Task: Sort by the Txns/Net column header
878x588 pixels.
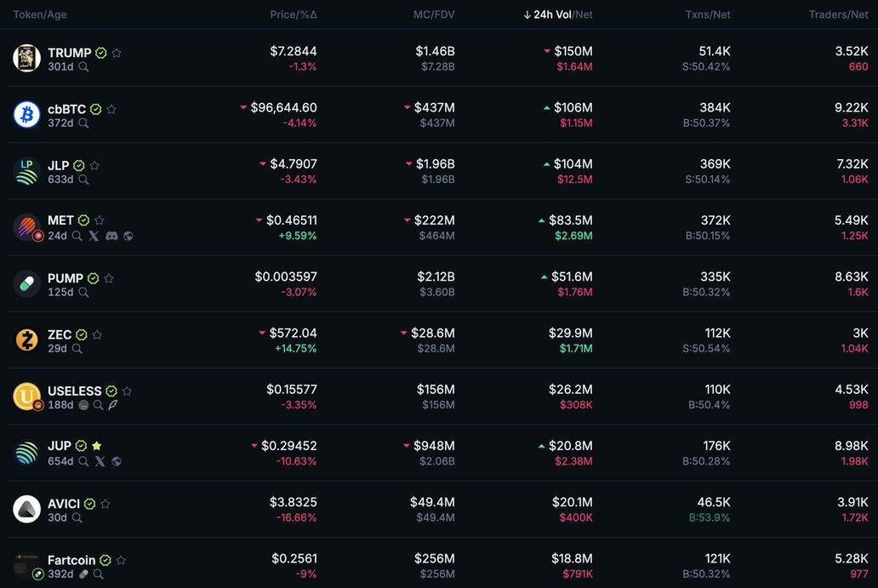Action: [707, 14]
